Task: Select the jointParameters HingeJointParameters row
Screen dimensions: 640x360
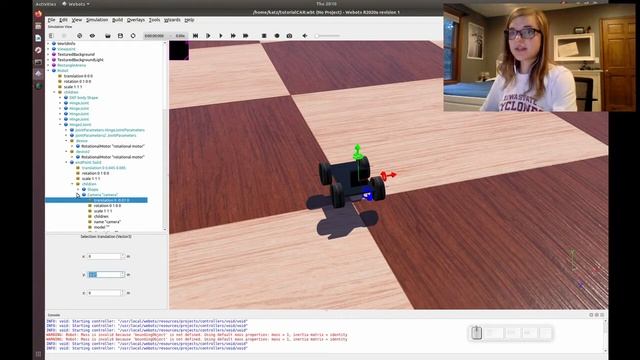Action: [110, 130]
